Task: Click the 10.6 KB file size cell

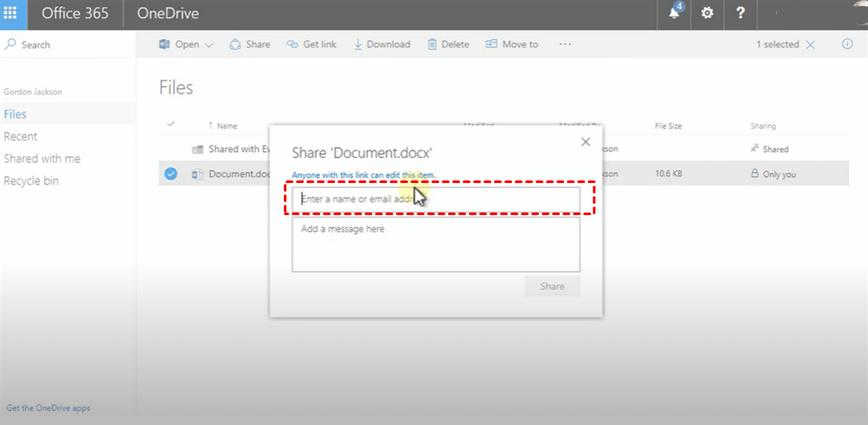Action: click(668, 173)
